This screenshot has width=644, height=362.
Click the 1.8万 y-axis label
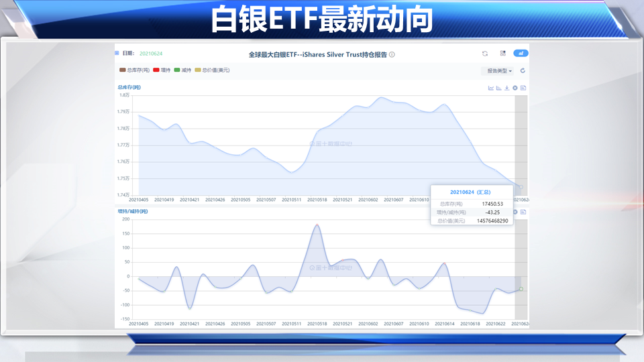pyautogui.click(x=125, y=95)
